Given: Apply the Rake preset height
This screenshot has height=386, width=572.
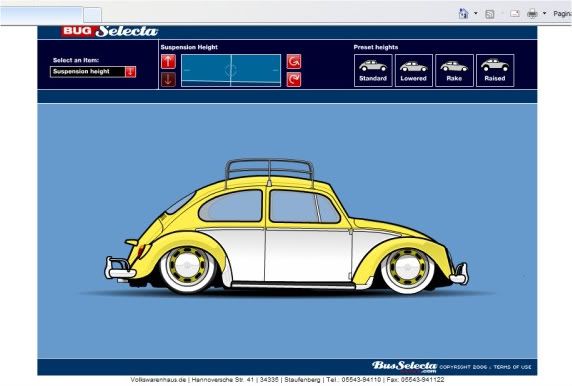Looking at the screenshot, I should 454,70.
